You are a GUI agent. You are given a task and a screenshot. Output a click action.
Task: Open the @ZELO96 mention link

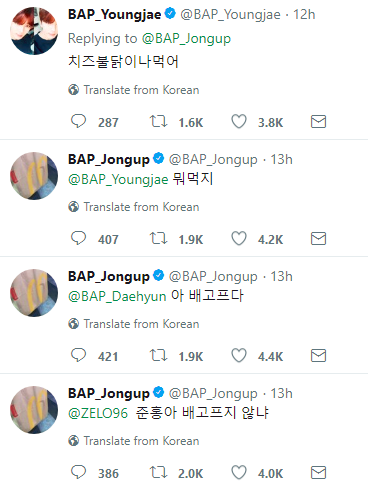point(98,413)
